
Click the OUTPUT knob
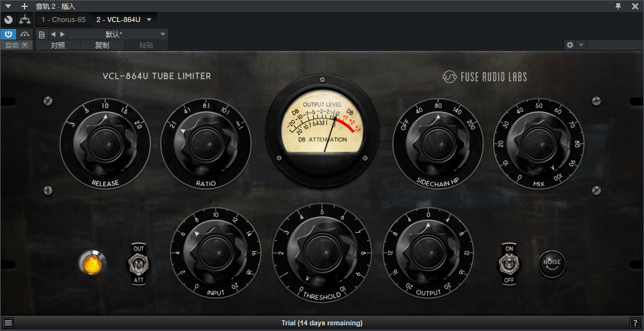428,252
